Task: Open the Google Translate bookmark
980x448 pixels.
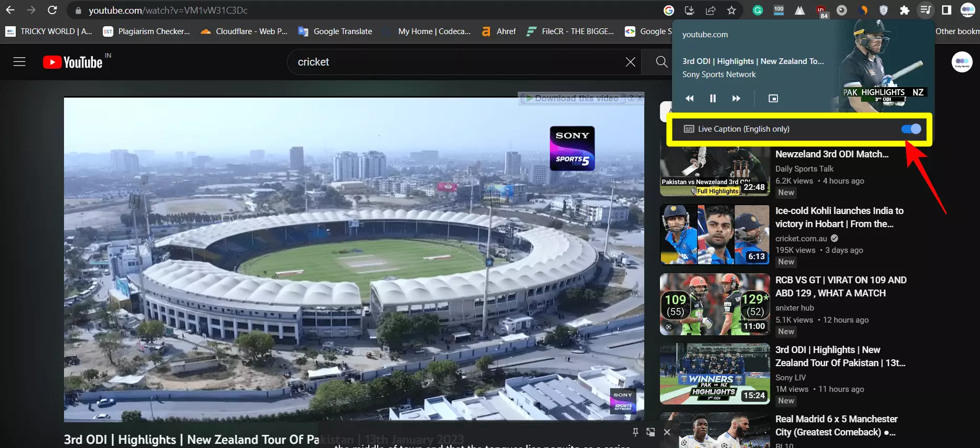Action: (x=335, y=31)
